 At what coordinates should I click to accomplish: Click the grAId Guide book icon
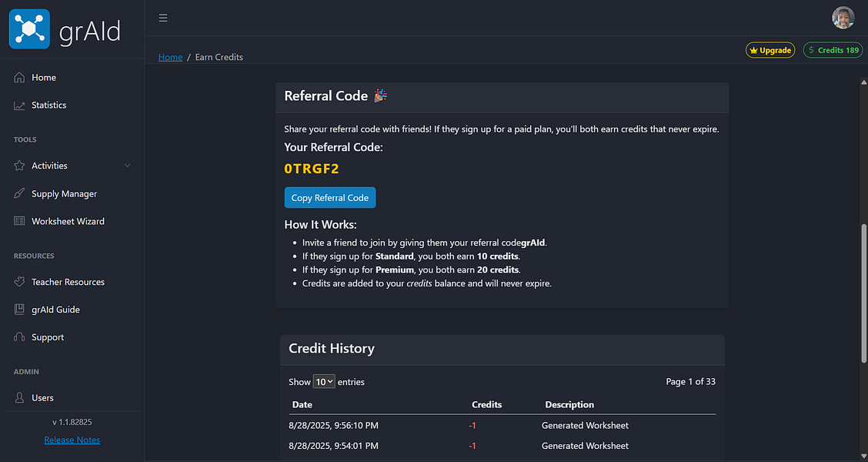(x=19, y=310)
